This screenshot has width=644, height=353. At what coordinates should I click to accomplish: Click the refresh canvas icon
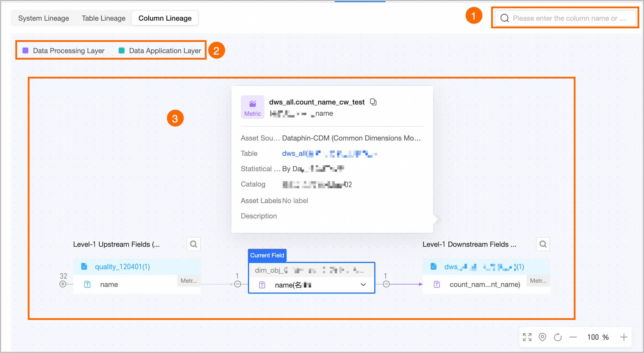click(x=558, y=337)
